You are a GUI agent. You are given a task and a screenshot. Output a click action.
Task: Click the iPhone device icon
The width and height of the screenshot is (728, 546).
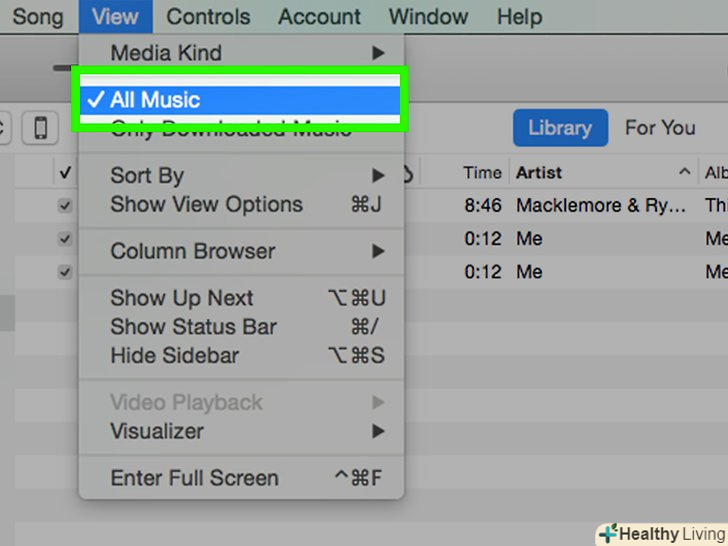tap(41, 128)
